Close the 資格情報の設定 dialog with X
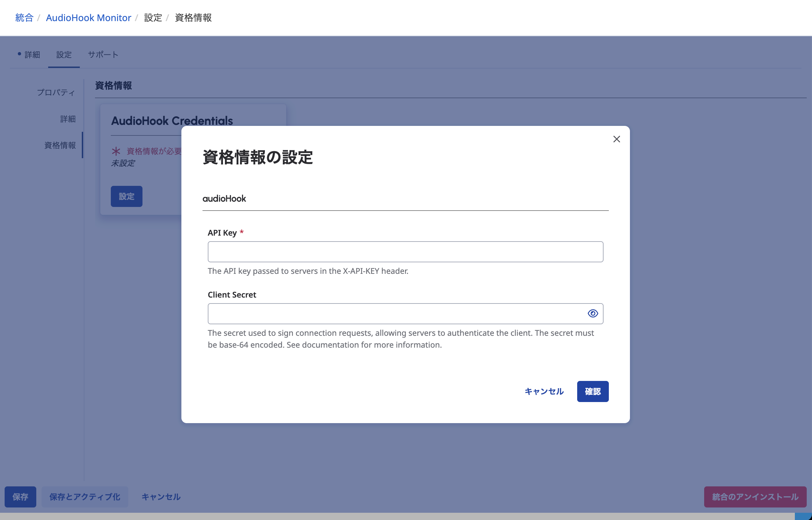The height and width of the screenshot is (520, 812). click(x=616, y=139)
